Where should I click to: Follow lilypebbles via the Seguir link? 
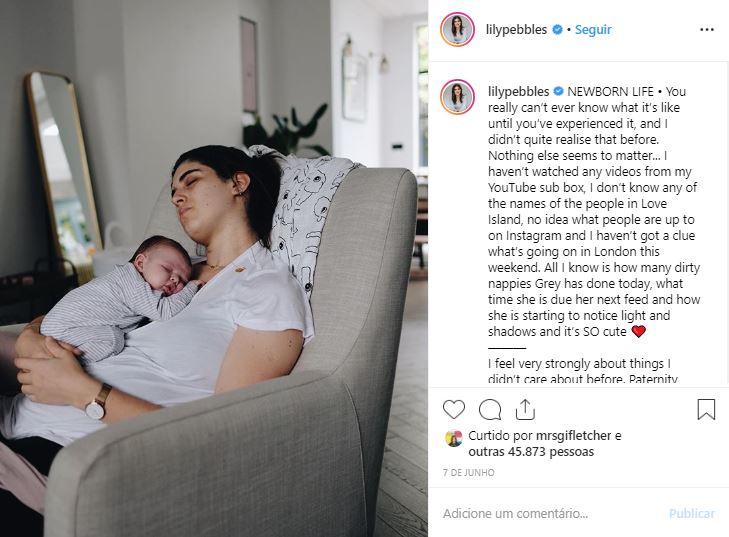[593, 29]
